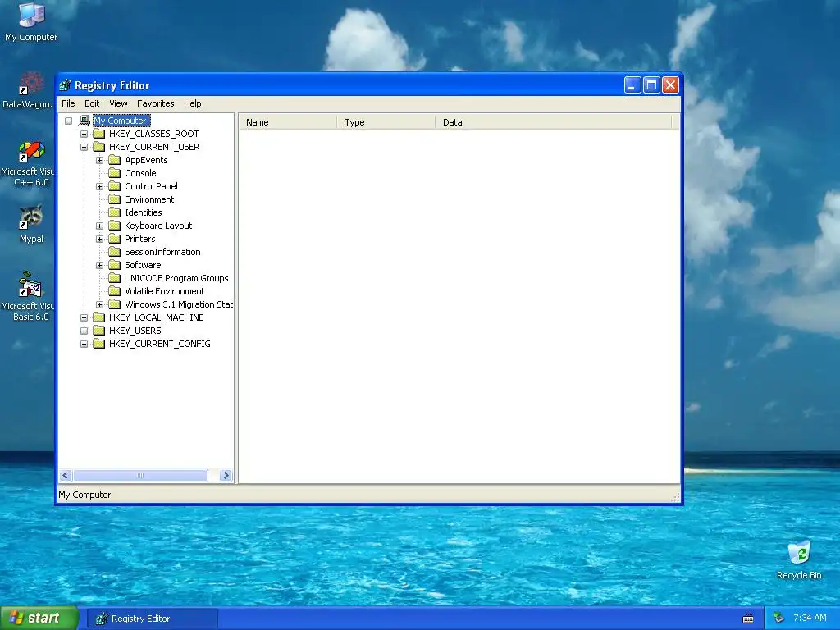
Task: Click the Data column header
Action: (x=554, y=122)
